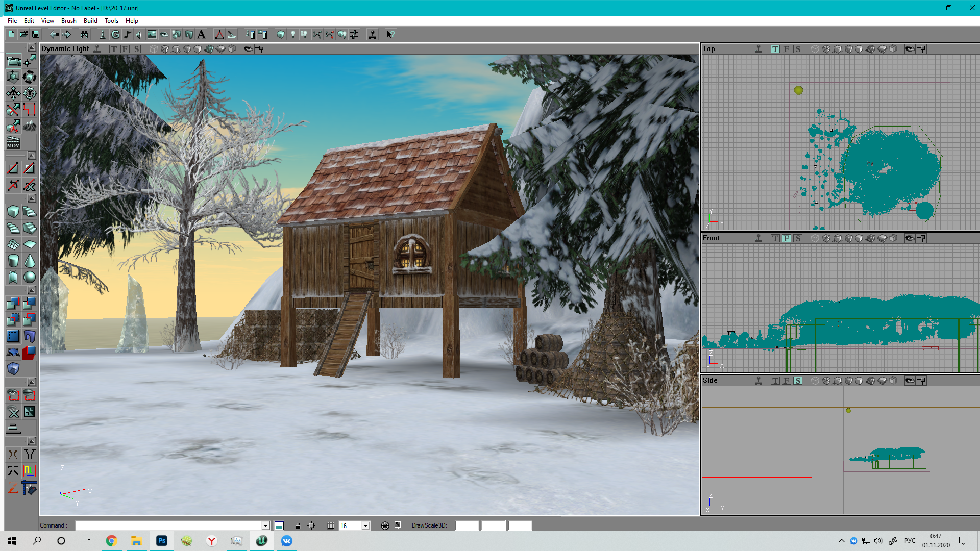This screenshot has height=551, width=980.
Task: Switch Front viewport to Side view button
Action: point(798,238)
